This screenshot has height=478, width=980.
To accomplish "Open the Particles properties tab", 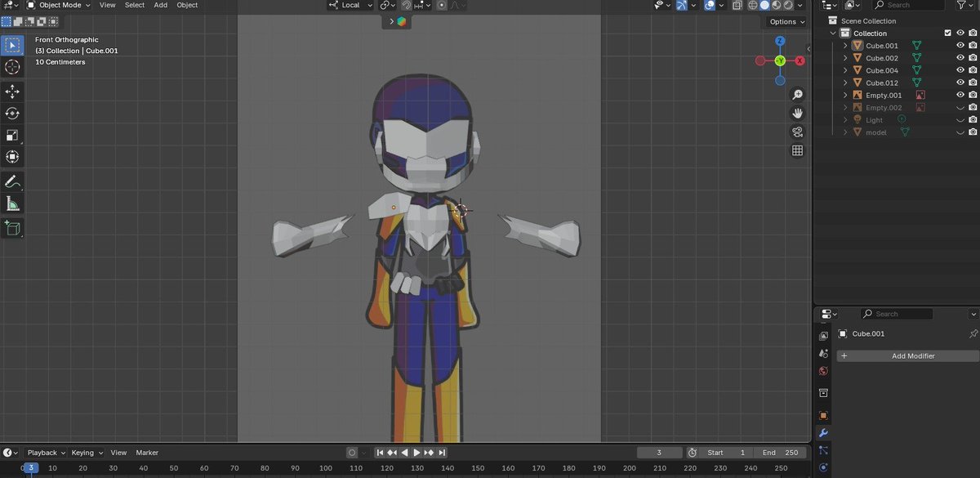I will 823,450.
